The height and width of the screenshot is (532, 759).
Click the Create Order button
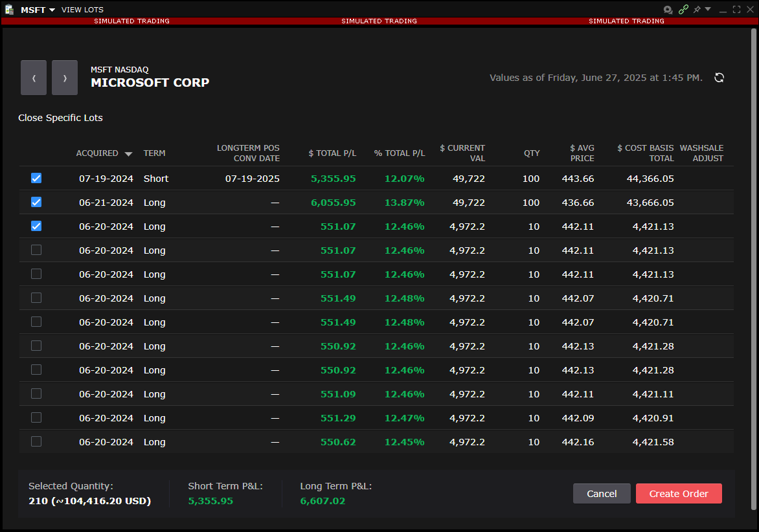click(679, 494)
